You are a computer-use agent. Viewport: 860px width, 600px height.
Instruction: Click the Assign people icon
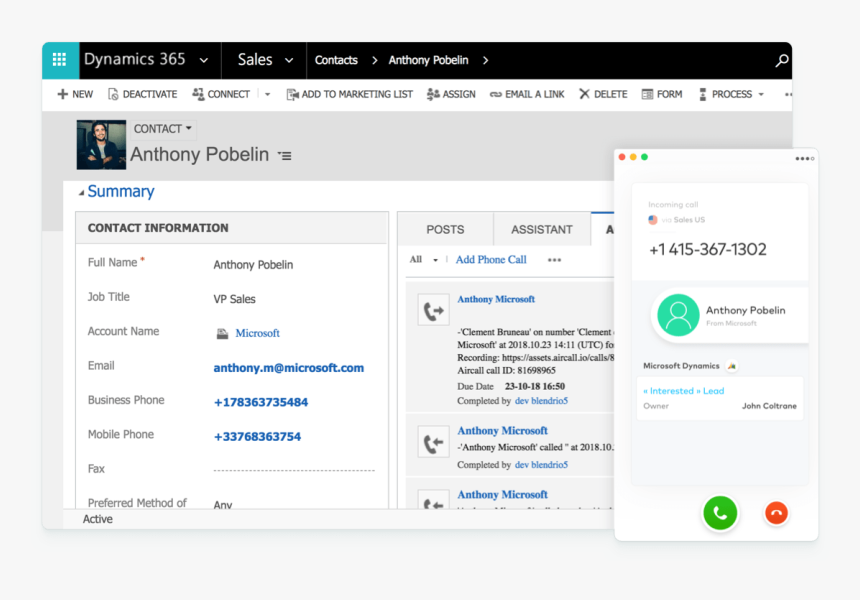[x=433, y=94]
